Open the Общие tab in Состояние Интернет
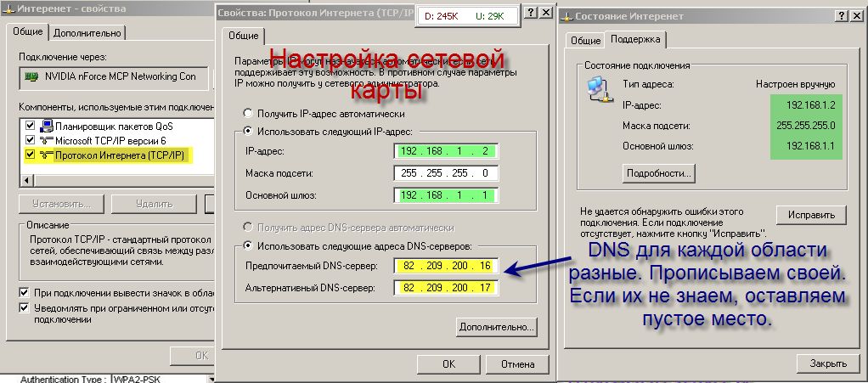This screenshot has height=383, width=868. pos(585,40)
